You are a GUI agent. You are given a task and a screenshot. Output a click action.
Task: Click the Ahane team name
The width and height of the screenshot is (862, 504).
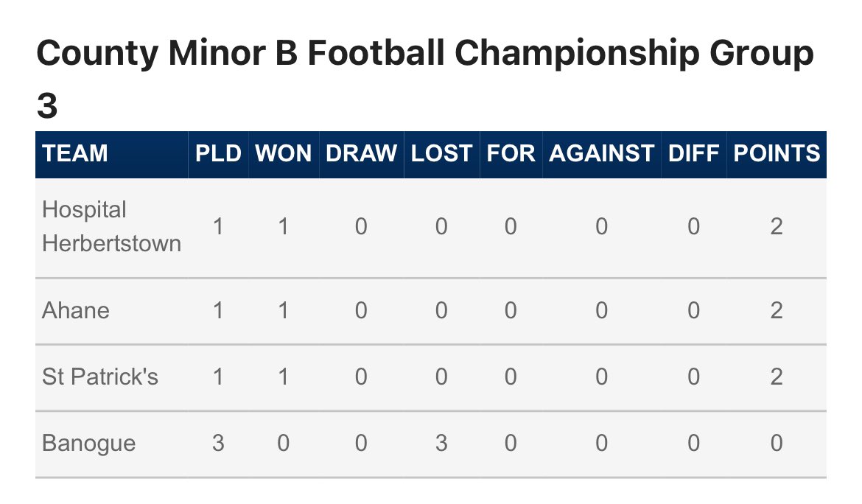coord(76,310)
